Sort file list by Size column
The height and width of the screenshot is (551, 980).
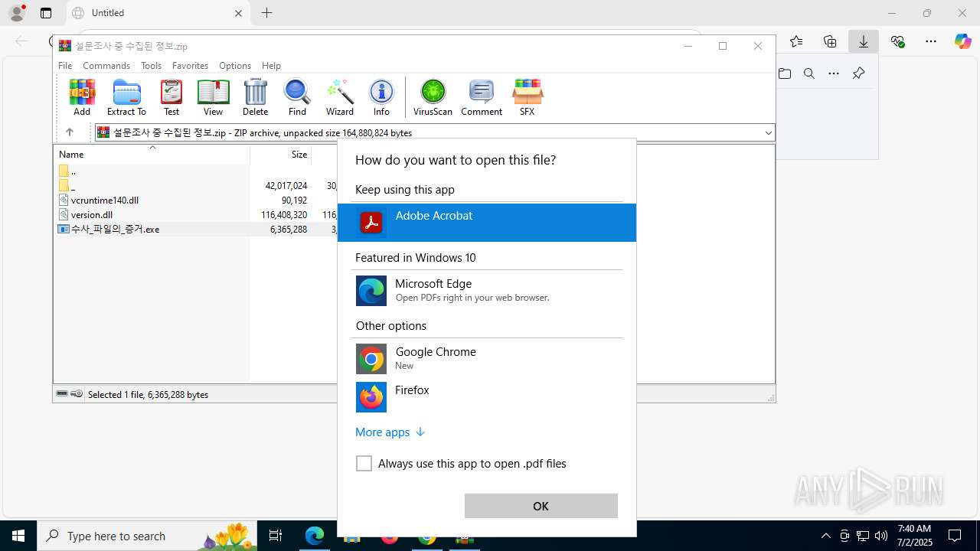click(281, 154)
